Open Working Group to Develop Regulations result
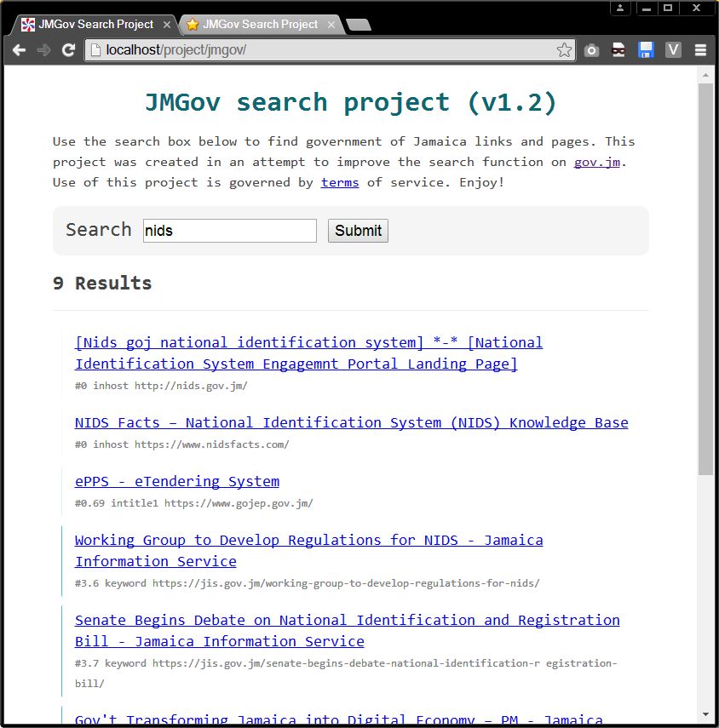719x728 pixels. pyautogui.click(x=309, y=551)
